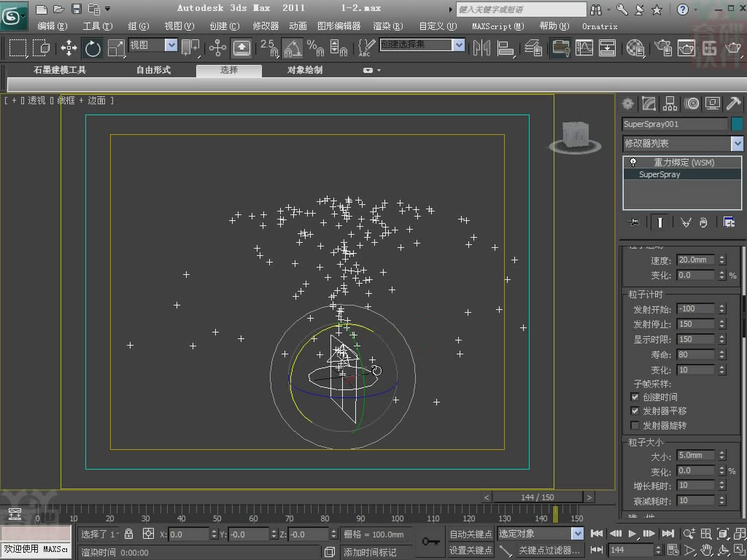Expand the quick access toolbar dropdown arrow
The height and width of the screenshot is (560, 747).
(108, 9)
